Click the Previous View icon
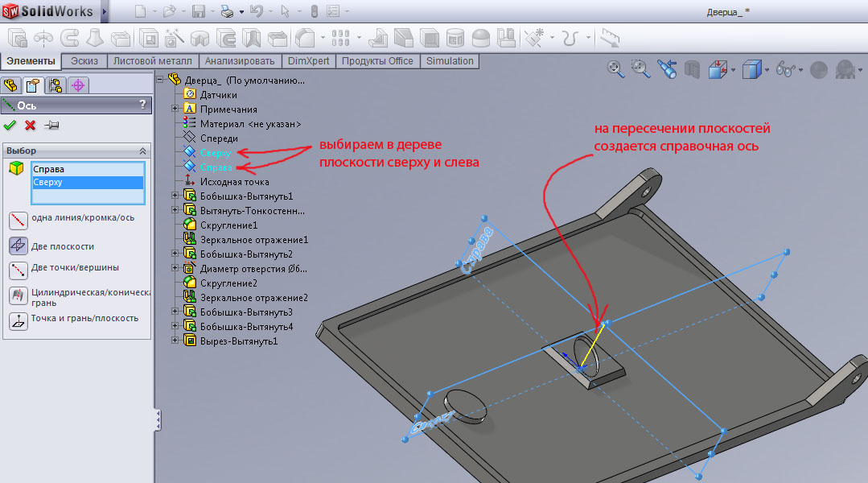868x483 pixels. tap(667, 70)
